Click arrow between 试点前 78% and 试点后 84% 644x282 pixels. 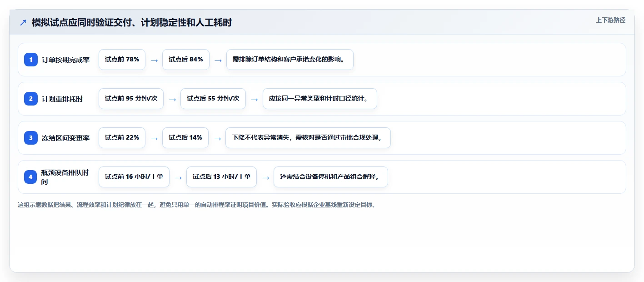pyautogui.click(x=154, y=60)
